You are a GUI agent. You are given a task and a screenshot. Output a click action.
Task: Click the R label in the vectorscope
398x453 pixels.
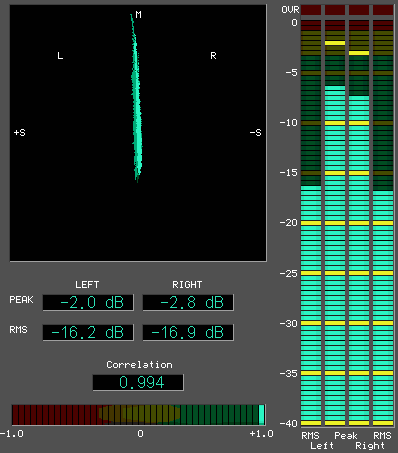(213, 55)
